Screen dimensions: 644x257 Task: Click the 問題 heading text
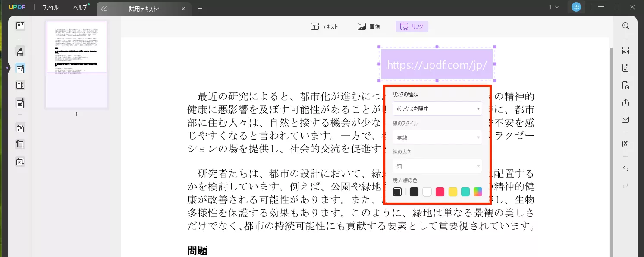tap(198, 251)
